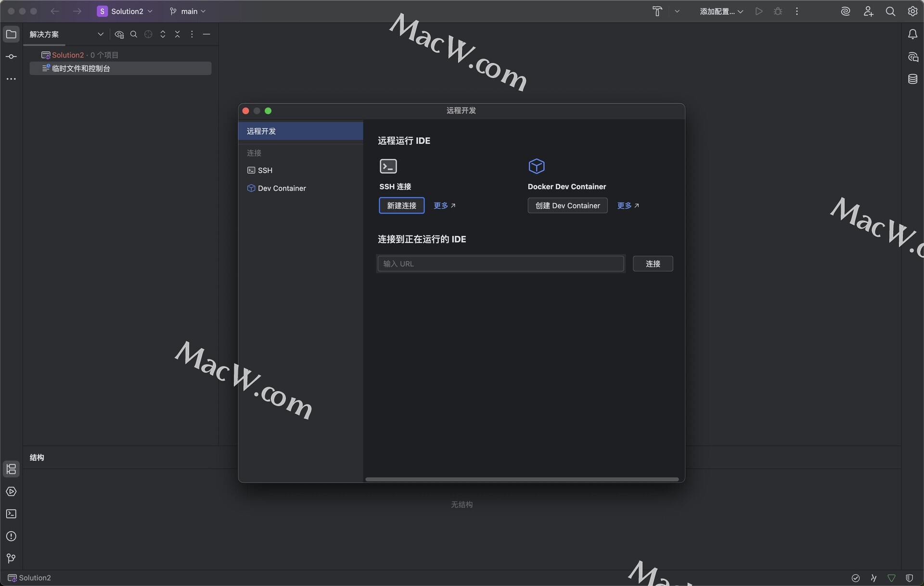This screenshot has width=924, height=586.
Task: Toggle the Explorer folder tool window icon
Action: (11, 34)
